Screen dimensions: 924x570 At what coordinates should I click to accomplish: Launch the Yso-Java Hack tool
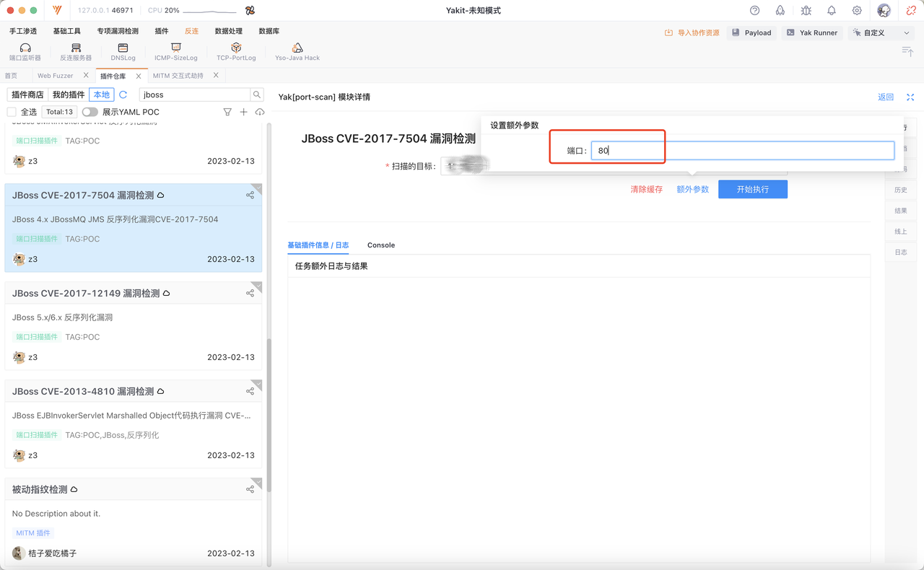tap(297, 51)
